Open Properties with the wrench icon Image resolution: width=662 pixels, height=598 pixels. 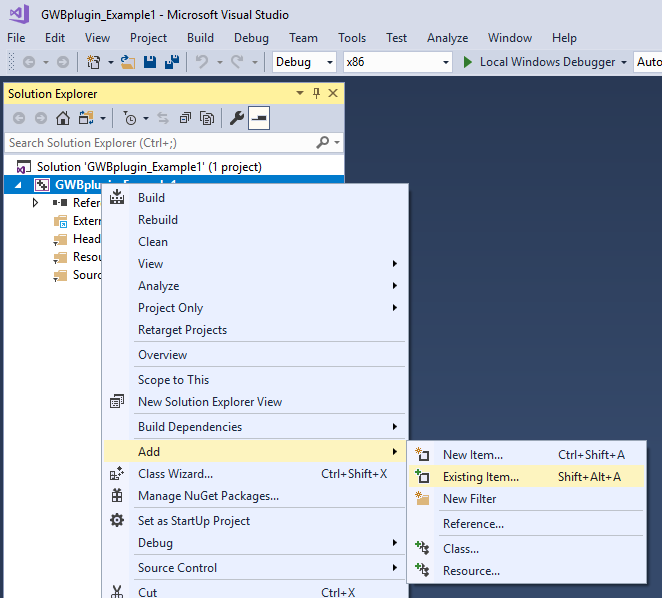(237, 118)
